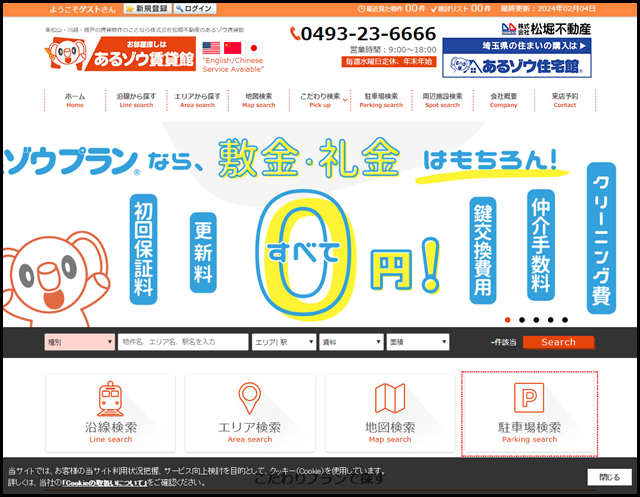The height and width of the screenshot is (497, 640).
Task: Open the 賃料 dropdown
Action: click(x=351, y=342)
